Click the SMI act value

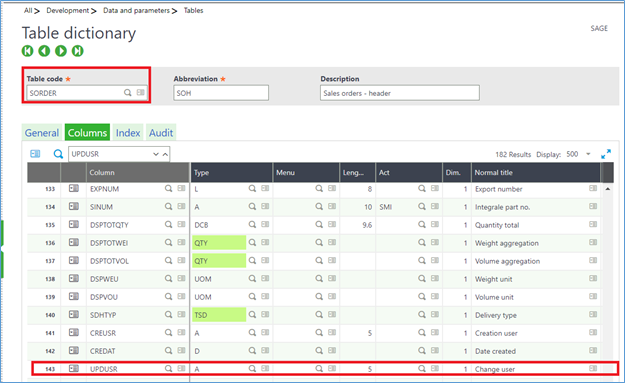[385, 207]
